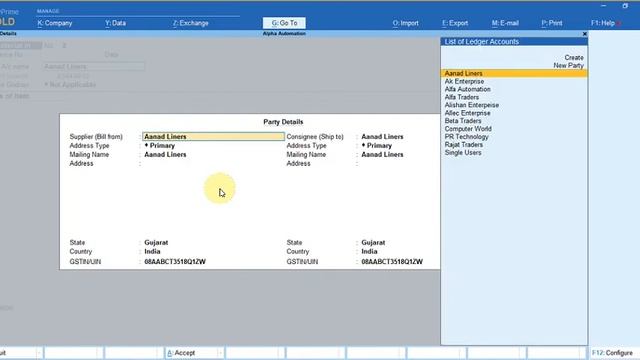Click the supplier Mailing Name Aanad Liners

(165, 155)
